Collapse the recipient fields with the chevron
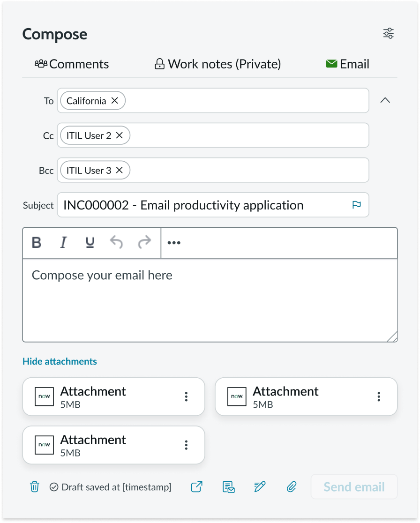This screenshot has width=420, height=523. click(x=385, y=100)
